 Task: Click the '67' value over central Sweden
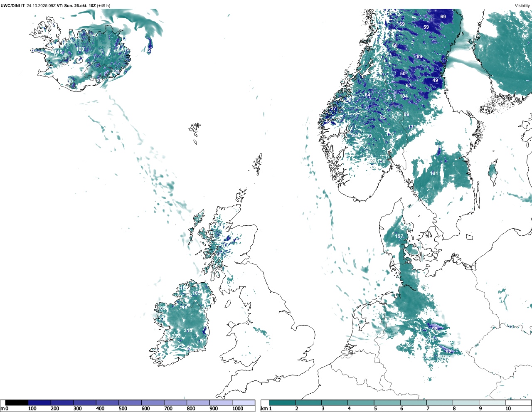409,86
